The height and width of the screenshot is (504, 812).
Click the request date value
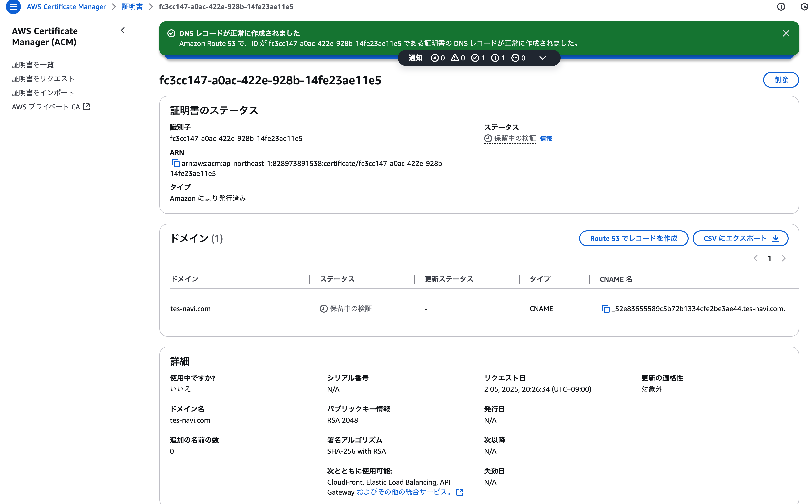(x=538, y=389)
